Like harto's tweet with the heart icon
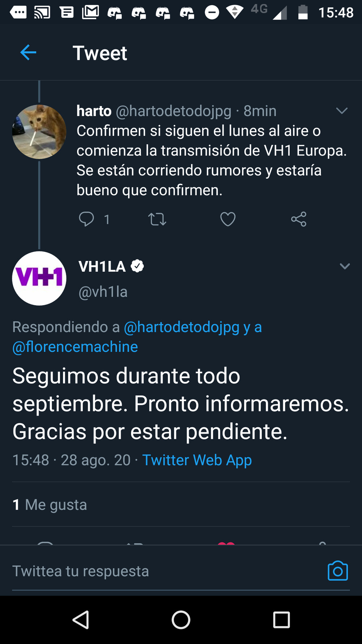362x644 pixels. tap(228, 219)
